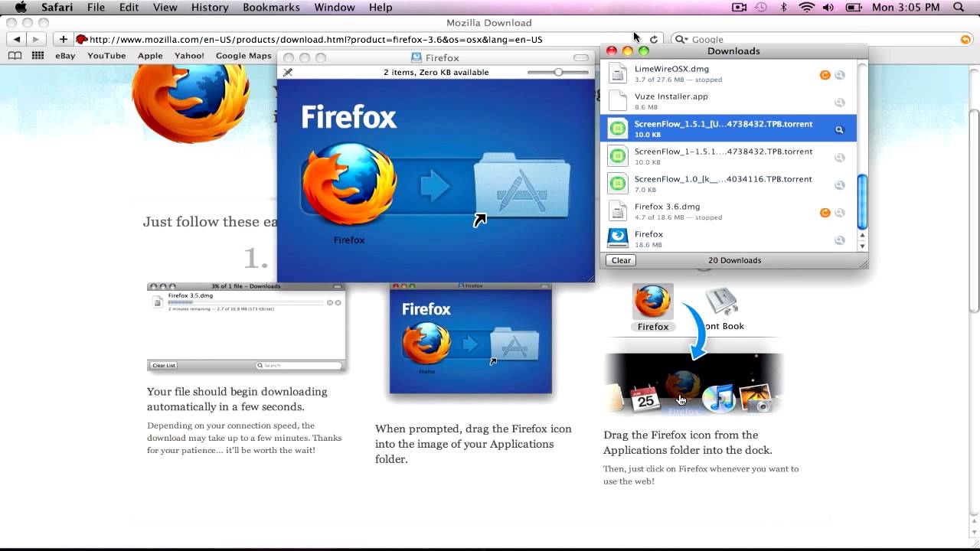
Task: Open the eBay bookmark
Action: click(x=65, y=55)
